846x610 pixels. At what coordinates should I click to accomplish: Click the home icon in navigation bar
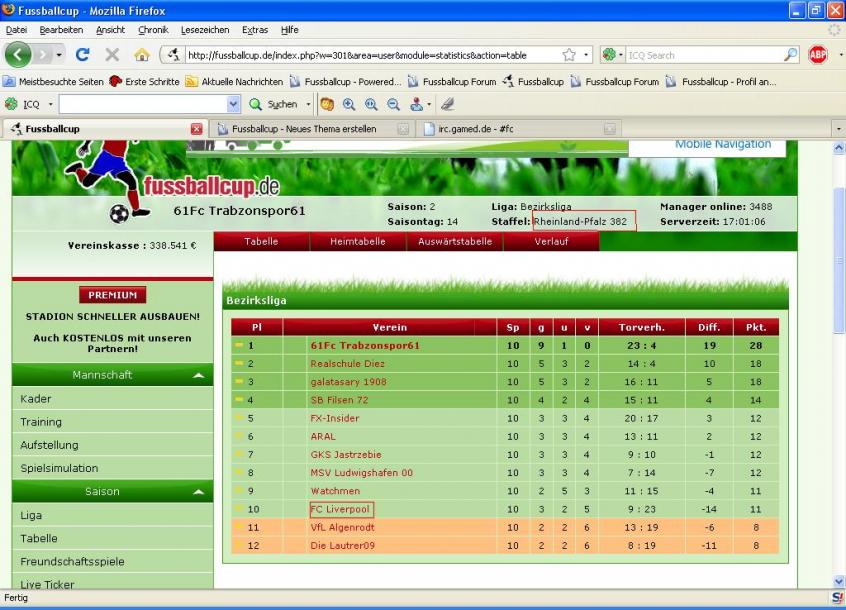[x=142, y=55]
